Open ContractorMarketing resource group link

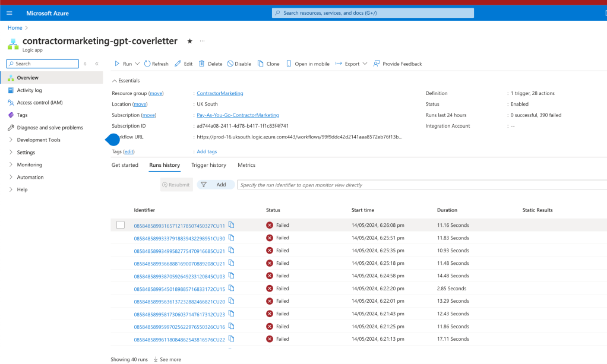tap(220, 93)
